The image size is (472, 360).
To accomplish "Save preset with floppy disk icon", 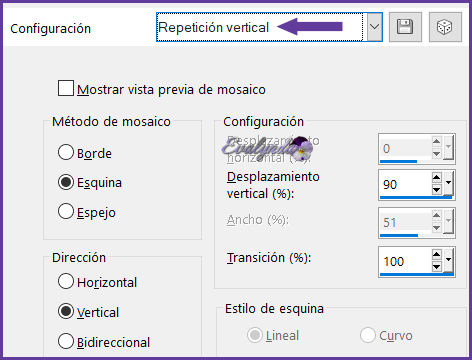I will click(x=405, y=27).
